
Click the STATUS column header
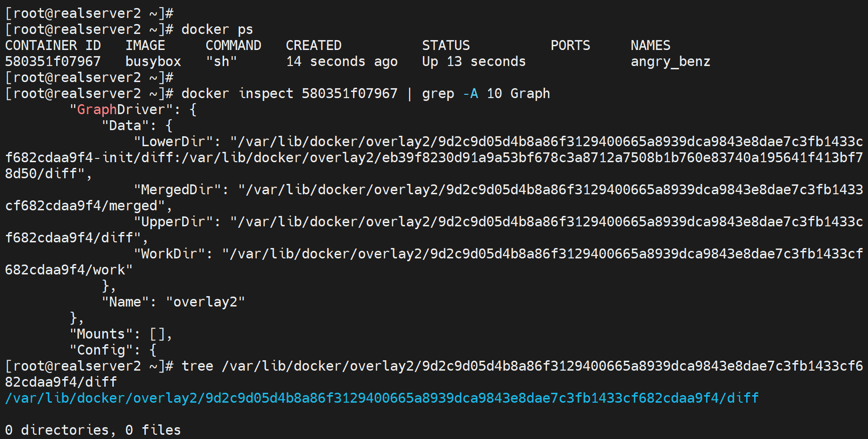coord(446,46)
